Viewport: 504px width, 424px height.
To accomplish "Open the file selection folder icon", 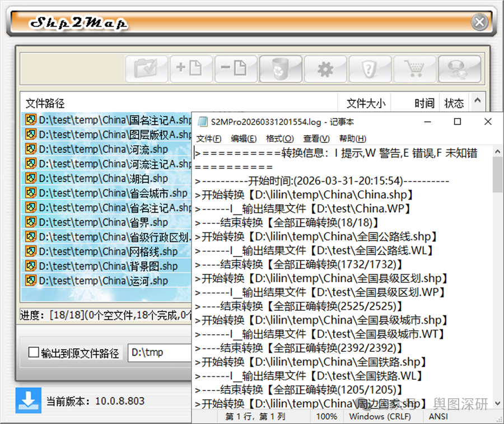I will point(146,68).
